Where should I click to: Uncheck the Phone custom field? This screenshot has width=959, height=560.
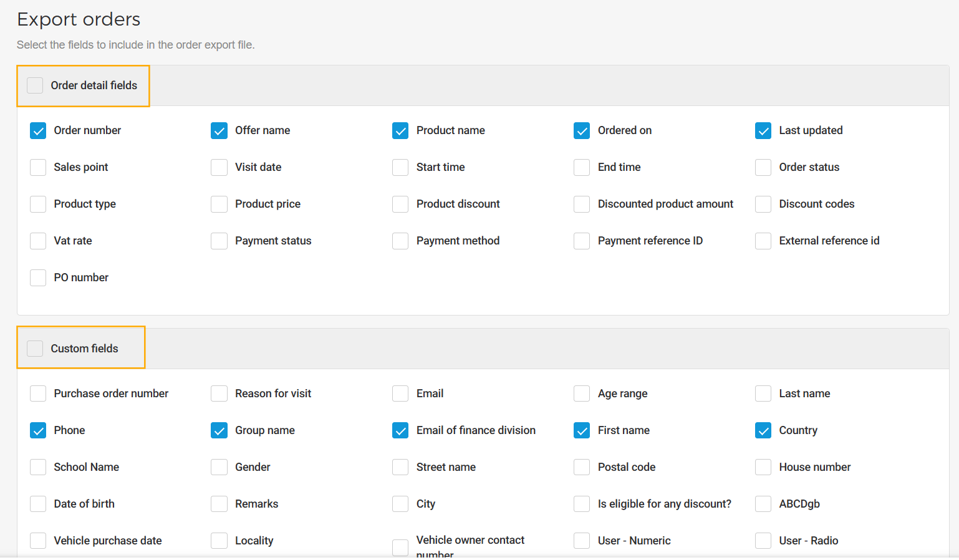pos(38,430)
